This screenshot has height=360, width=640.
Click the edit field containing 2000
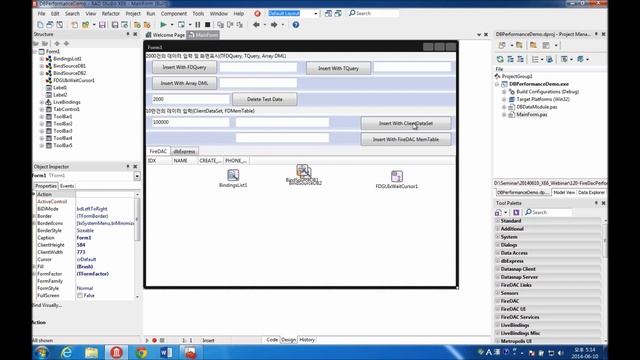[190, 99]
